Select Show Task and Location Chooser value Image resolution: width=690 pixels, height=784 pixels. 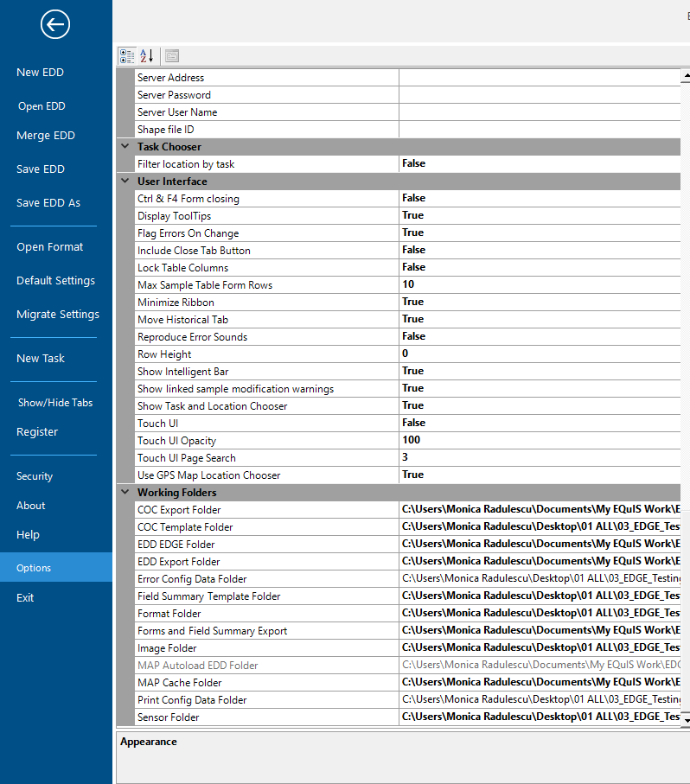540,406
